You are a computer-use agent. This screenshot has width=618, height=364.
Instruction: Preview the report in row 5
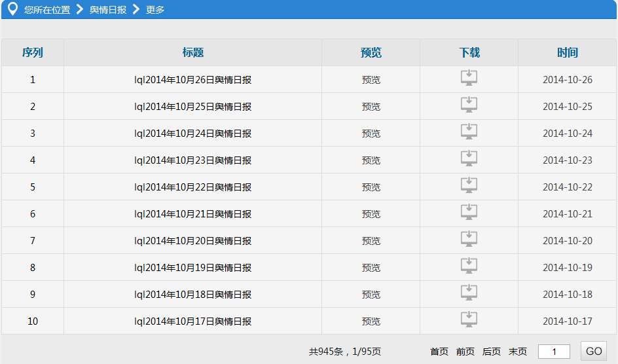(x=371, y=187)
